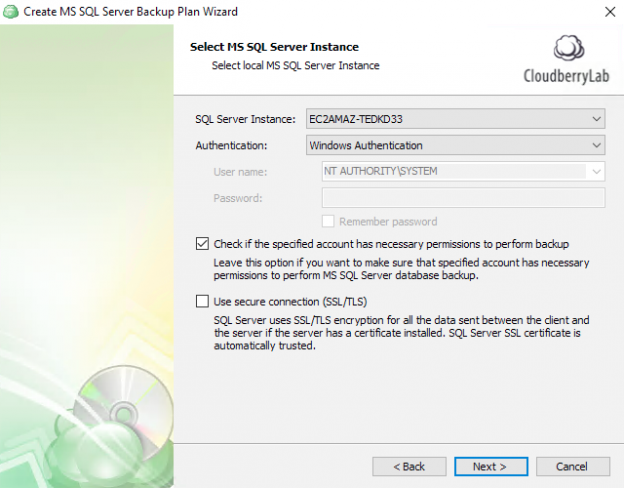
Task: Close the backup plan wizard window
Action: [x=609, y=11]
